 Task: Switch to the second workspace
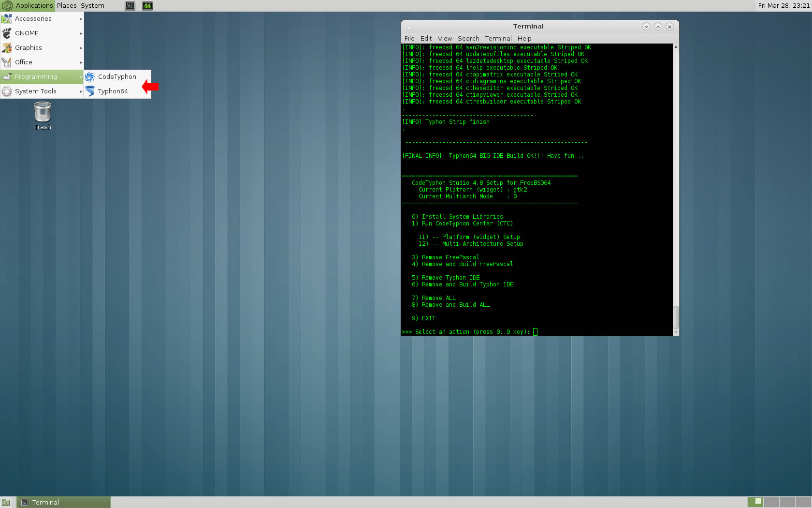click(771, 502)
